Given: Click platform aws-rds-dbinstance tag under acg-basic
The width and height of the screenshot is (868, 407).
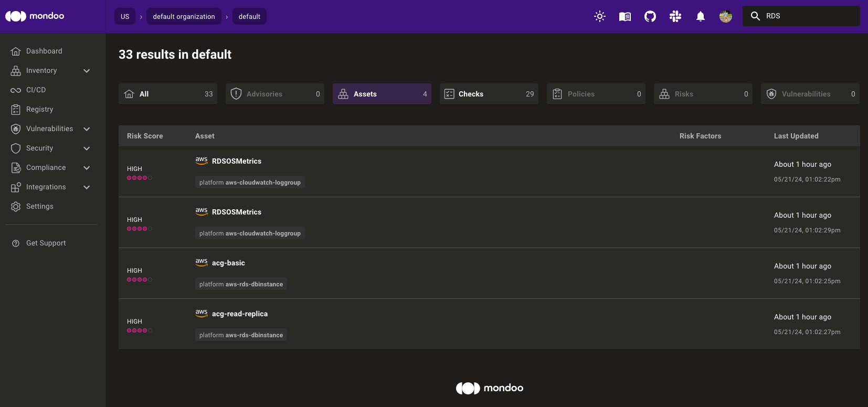Looking at the screenshot, I should pyautogui.click(x=241, y=284).
